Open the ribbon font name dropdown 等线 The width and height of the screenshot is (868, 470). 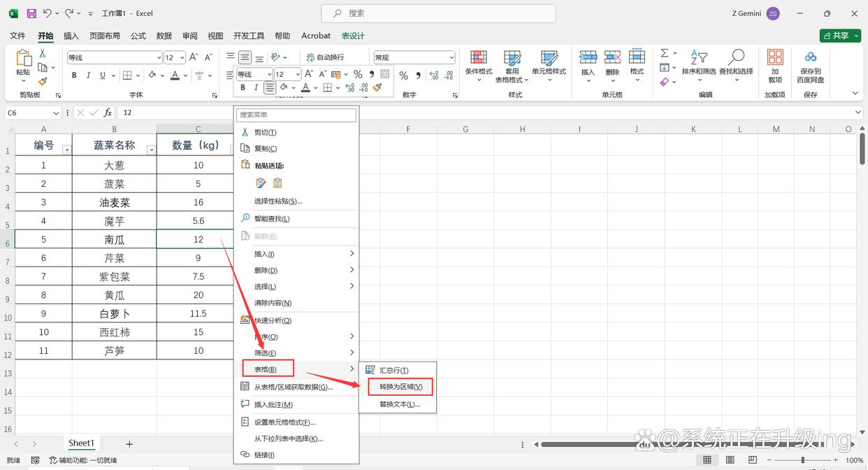[158, 57]
